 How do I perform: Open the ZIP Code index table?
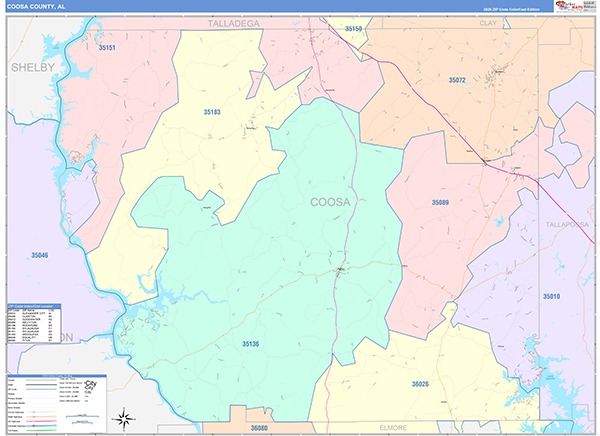click(x=34, y=323)
